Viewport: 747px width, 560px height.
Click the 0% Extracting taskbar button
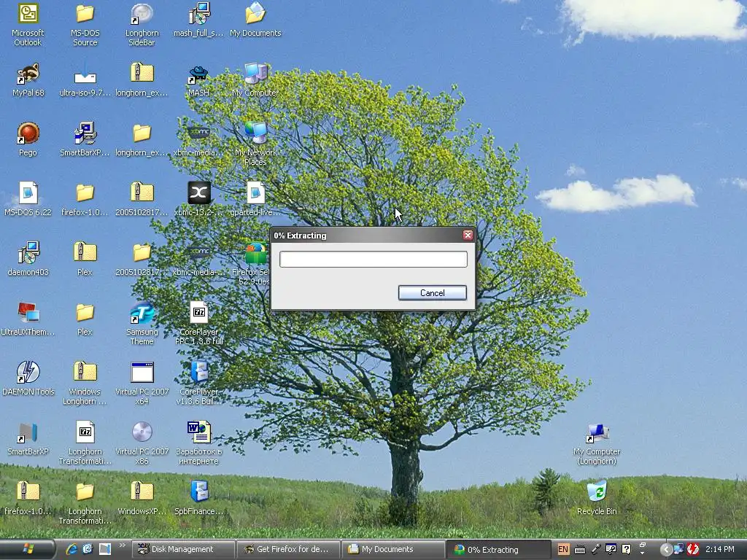pyautogui.click(x=498, y=550)
